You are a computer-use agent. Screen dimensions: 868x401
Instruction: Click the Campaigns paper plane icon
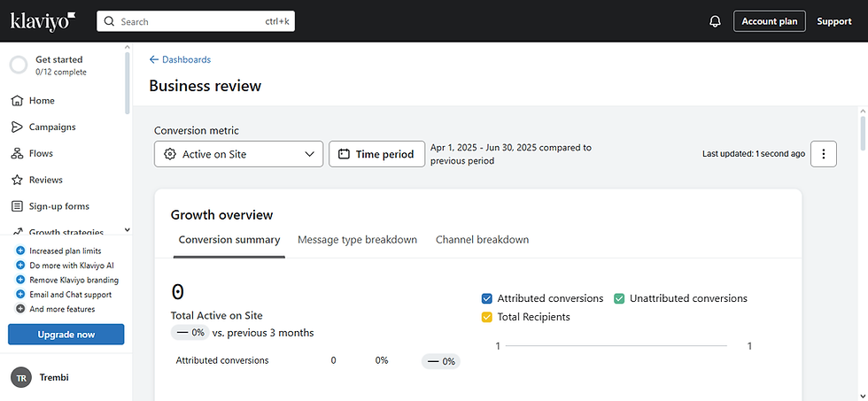tap(17, 127)
